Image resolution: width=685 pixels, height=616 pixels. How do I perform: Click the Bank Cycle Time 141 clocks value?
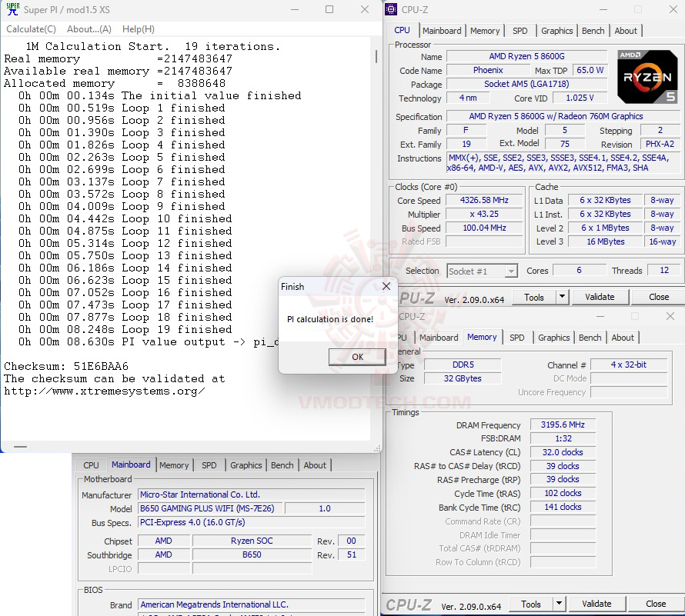pos(563,507)
